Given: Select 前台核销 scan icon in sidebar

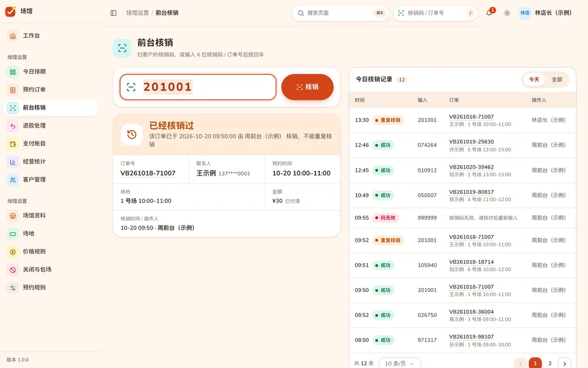Looking at the screenshot, I should [13, 108].
